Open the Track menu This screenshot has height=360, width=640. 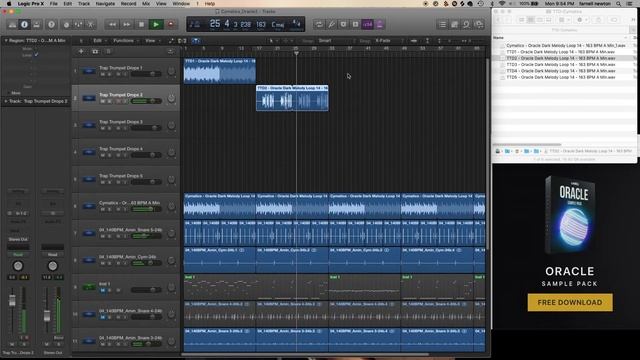[84, 4]
